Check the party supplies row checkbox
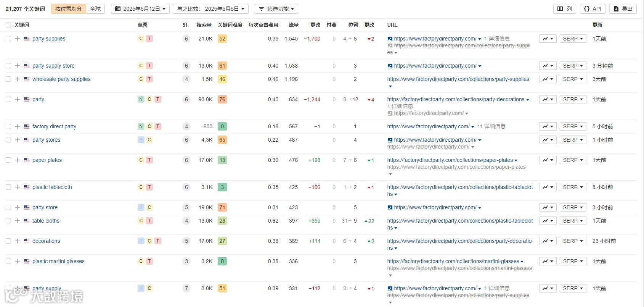This screenshot has height=307, width=644. point(8,39)
